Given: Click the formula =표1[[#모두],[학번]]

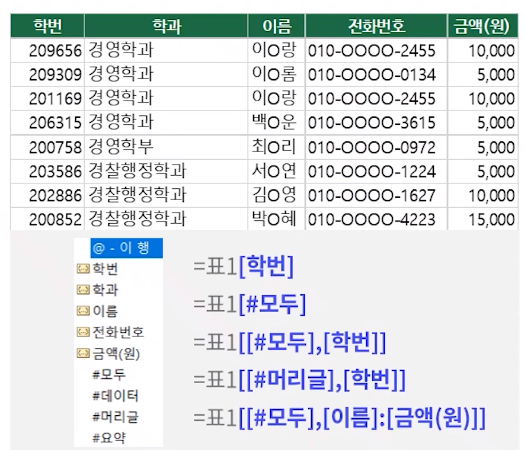Looking at the screenshot, I should [x=290, y=343].
